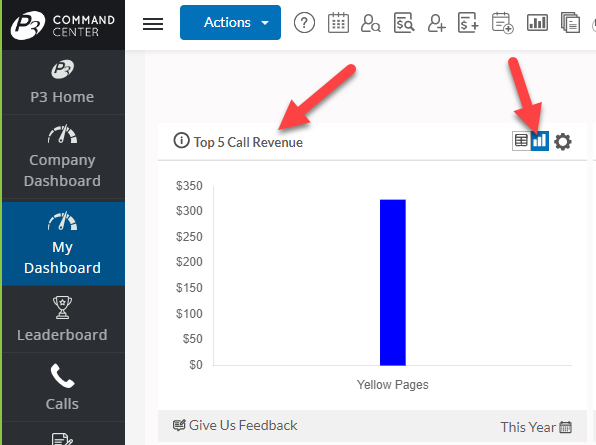Viewport: 596px width, 445px height.
Task: Click the partially visible notes sidebar icon
Action: point(62,439)
